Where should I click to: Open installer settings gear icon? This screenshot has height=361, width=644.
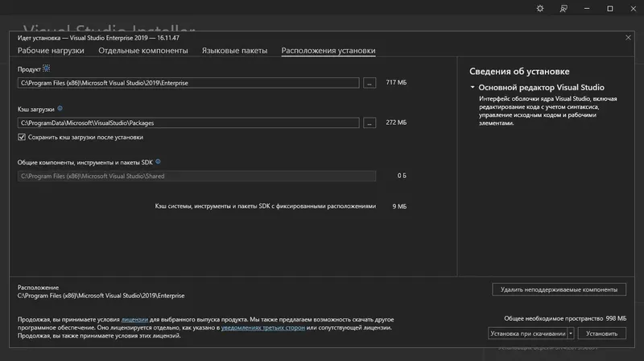(539, 9)
